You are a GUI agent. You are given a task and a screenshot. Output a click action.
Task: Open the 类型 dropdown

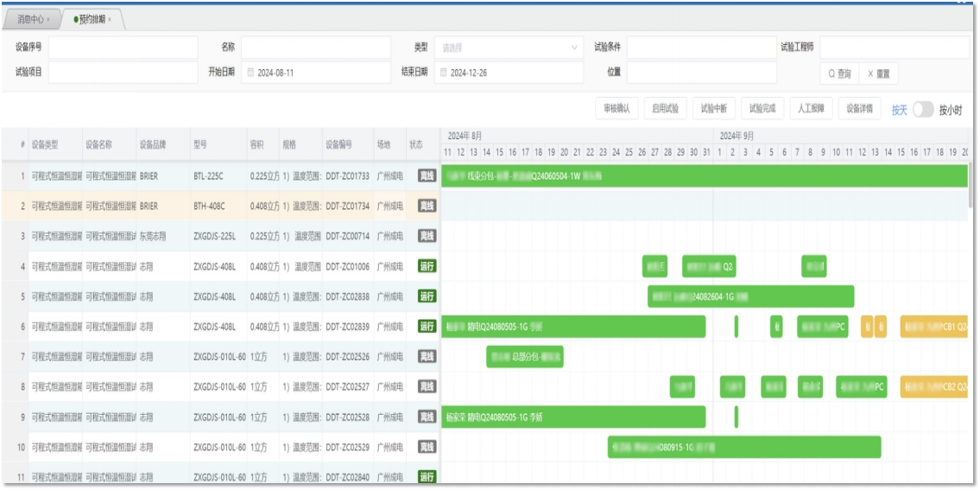tap(509, 48)
